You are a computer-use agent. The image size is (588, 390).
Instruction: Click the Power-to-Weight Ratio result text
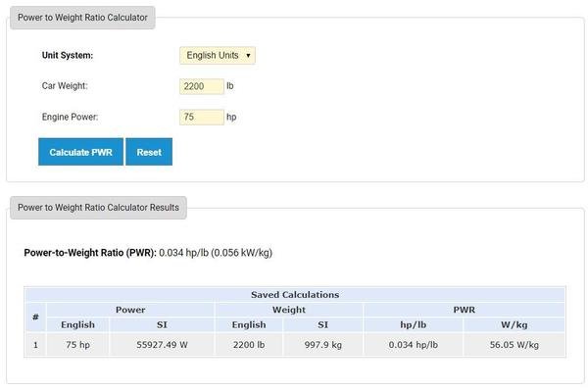point(148,253)
